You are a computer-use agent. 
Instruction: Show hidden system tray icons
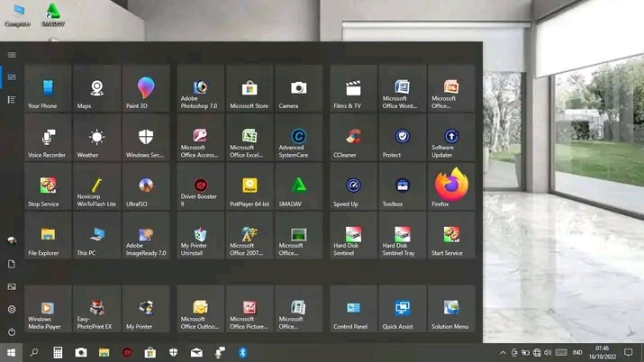pos(503,353)
